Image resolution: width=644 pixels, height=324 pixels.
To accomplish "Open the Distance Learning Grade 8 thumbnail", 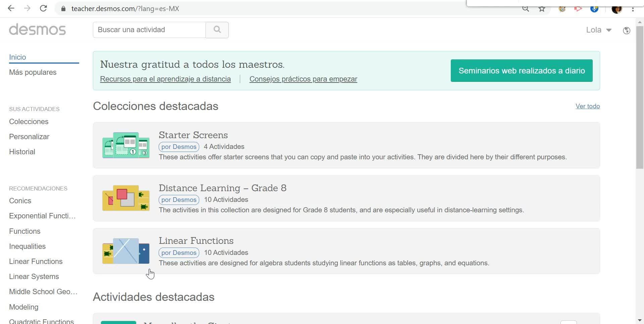I will [126, 198].
